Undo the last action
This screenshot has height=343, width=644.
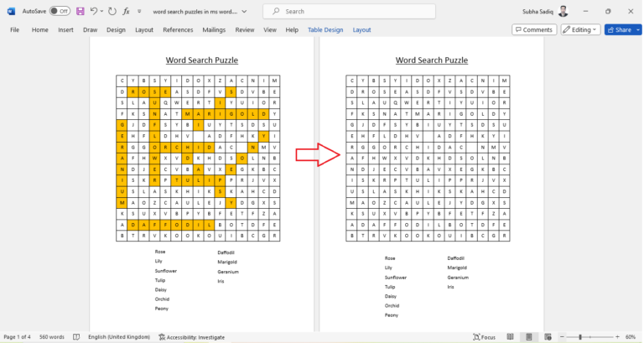[x=94, y=12]
